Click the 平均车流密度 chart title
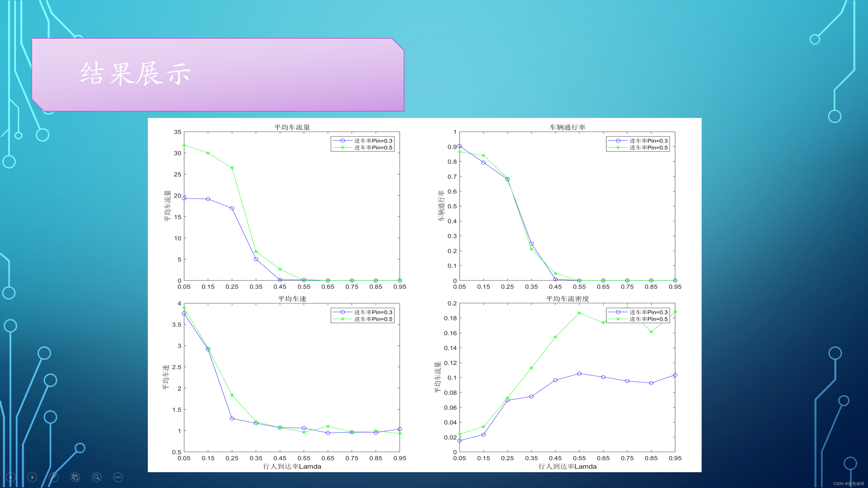The width and height of the screenshot is (868, 488). [567, 299]
